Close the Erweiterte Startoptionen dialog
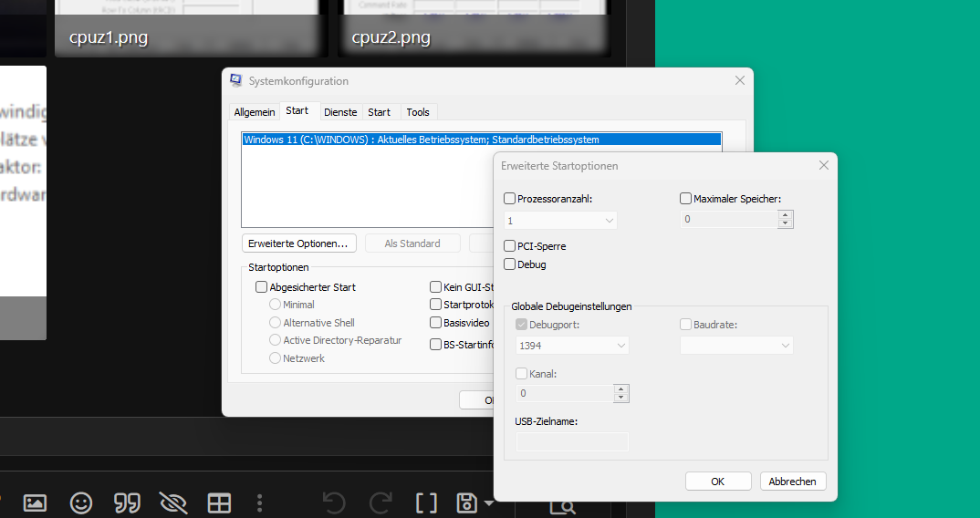 click(x=824, y=165)
